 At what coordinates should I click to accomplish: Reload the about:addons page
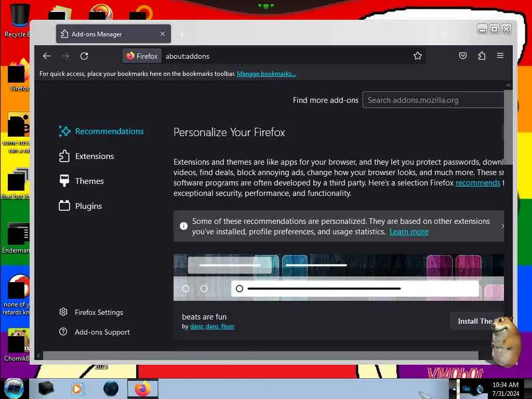(x=84, y=56)
